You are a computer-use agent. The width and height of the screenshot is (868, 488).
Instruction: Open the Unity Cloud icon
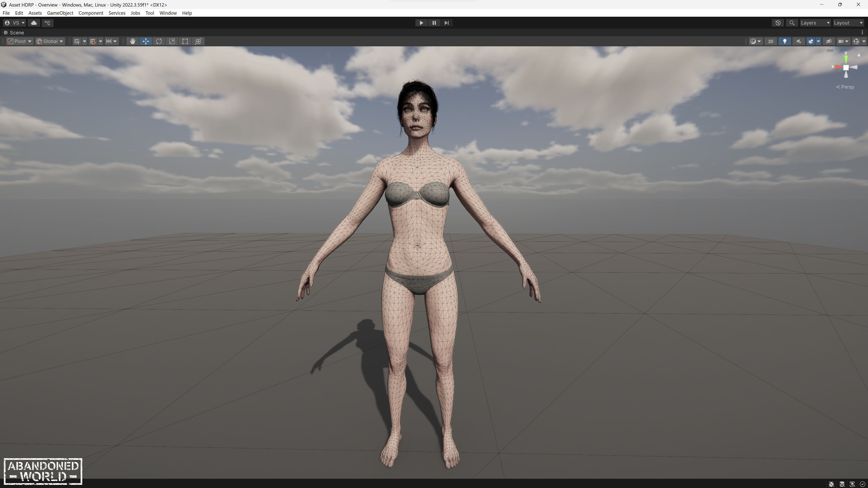[x=34, y=23]
